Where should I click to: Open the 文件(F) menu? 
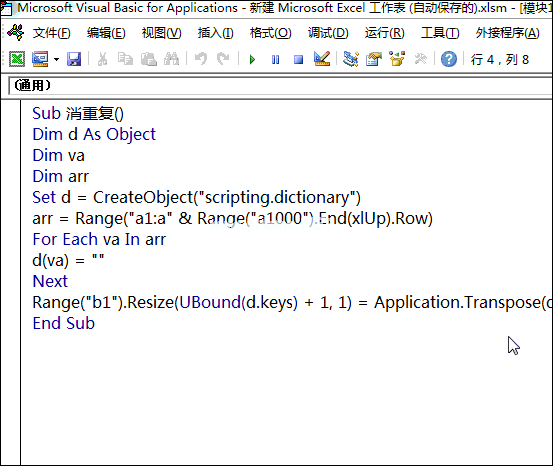pos(51,33)
